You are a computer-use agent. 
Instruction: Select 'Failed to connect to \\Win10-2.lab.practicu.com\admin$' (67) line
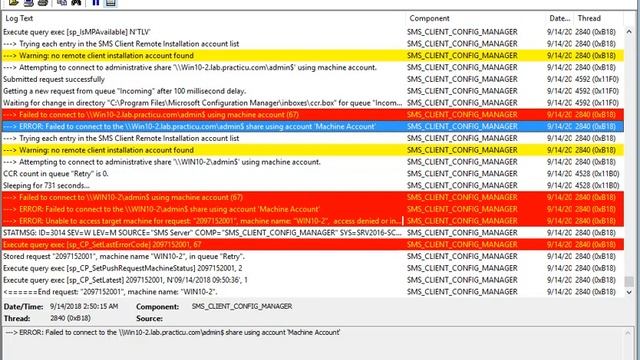point(313,115)
